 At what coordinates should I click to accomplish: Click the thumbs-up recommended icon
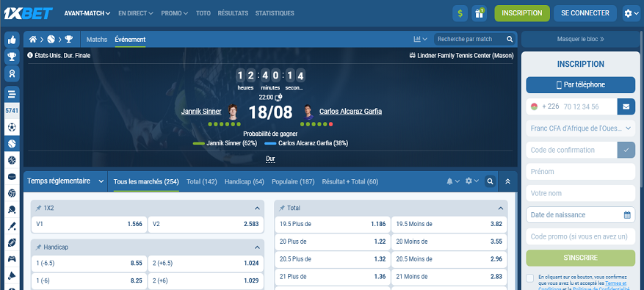click(12, 40)
